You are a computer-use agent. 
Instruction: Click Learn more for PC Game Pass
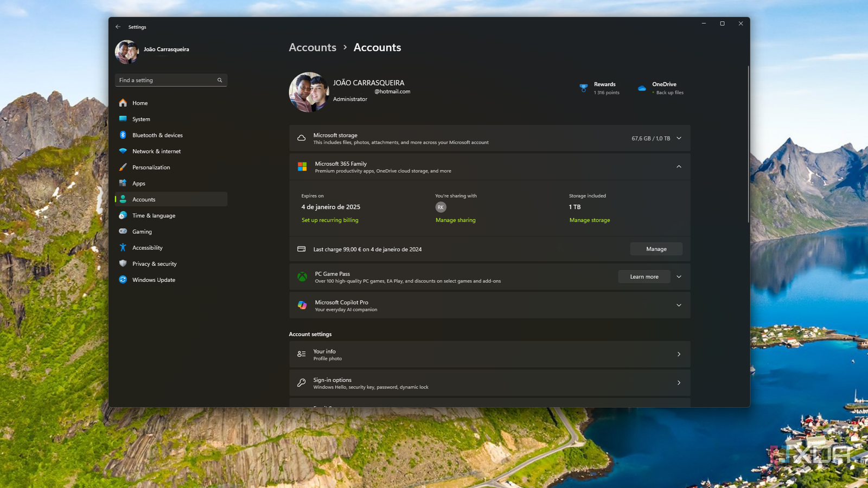[644, 277]
